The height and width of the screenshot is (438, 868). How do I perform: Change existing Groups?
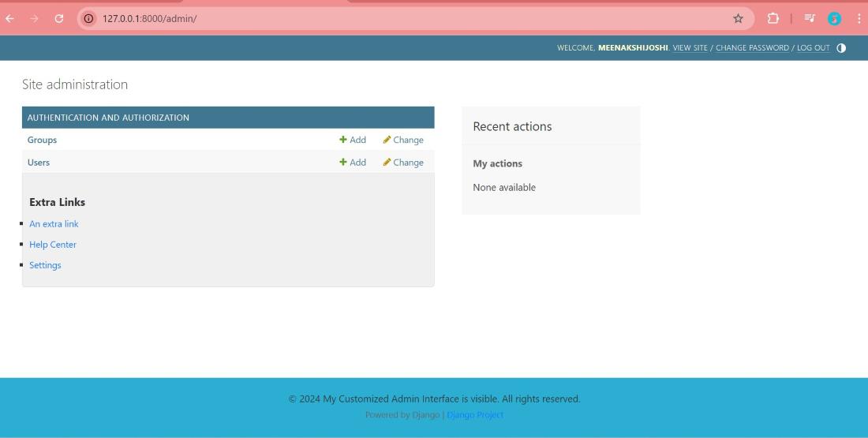coord(403,140)
